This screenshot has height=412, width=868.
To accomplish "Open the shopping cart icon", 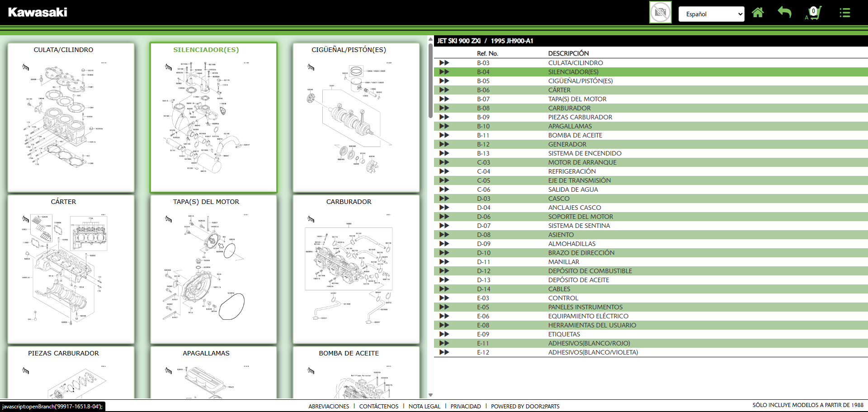I will coord(814,13).
